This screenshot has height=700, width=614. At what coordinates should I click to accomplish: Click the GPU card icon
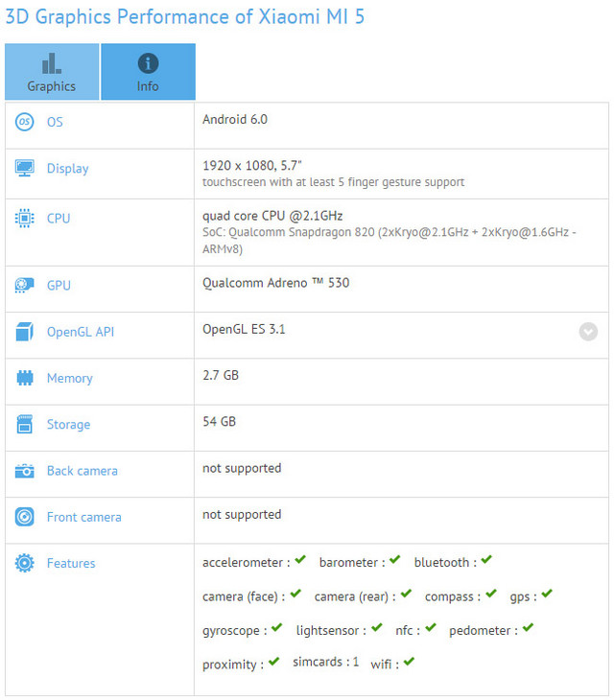pos(25,286)
